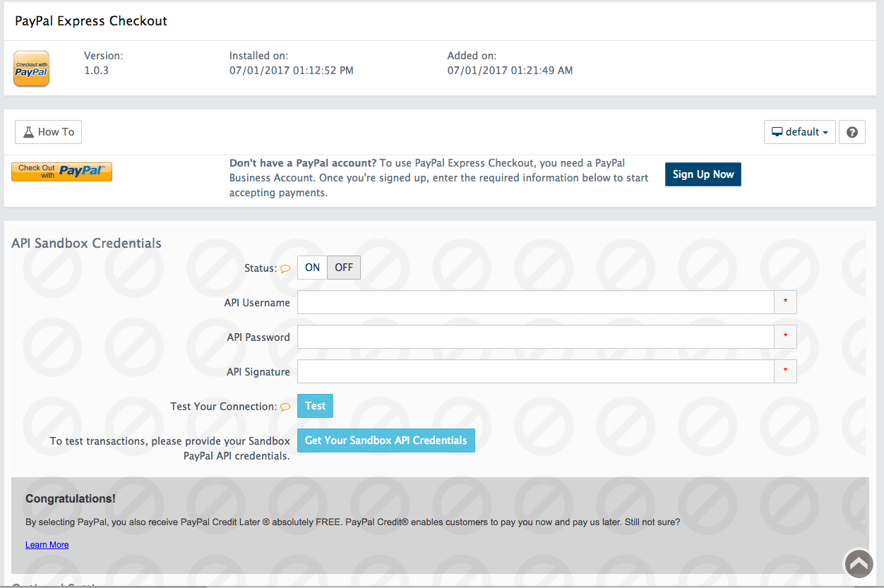Screen dimensions: 884x588
Task: Click the Test connection button
Action: [315, 406]
